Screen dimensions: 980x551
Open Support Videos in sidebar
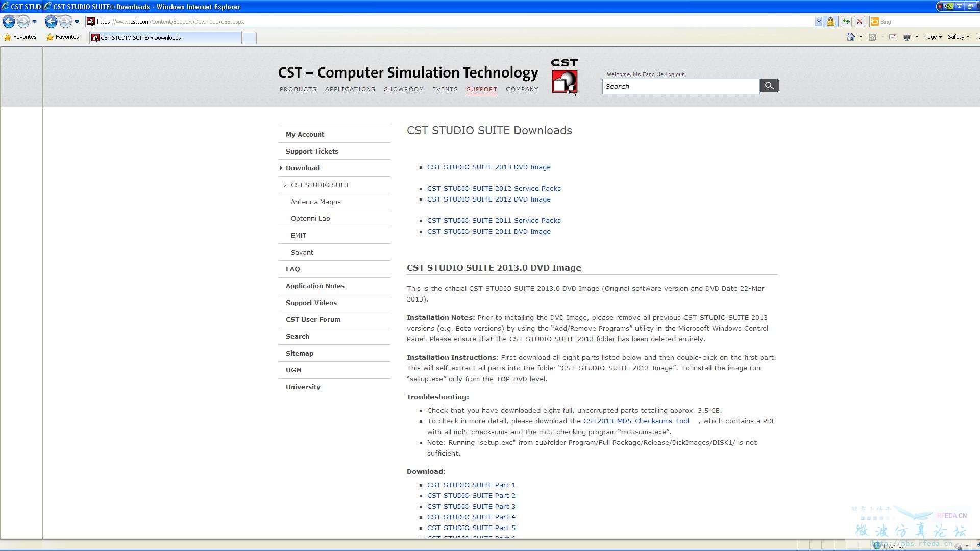[311, 303]
